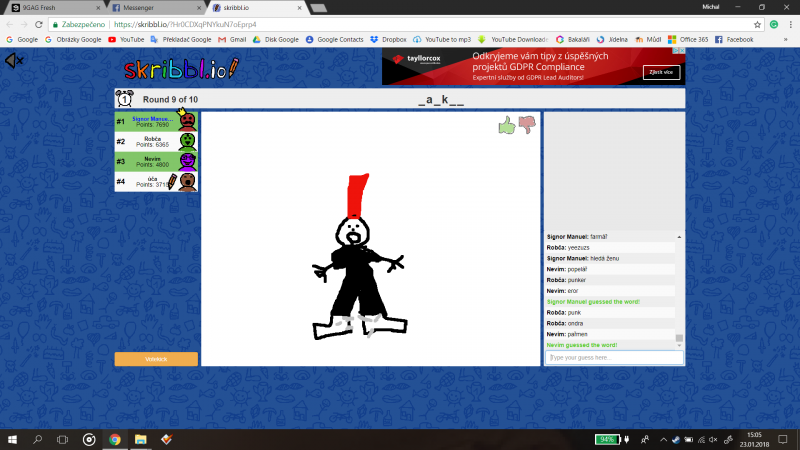Click the skribbl.io logo
This screenshot has width=800, height=450.
coord(181,68)
